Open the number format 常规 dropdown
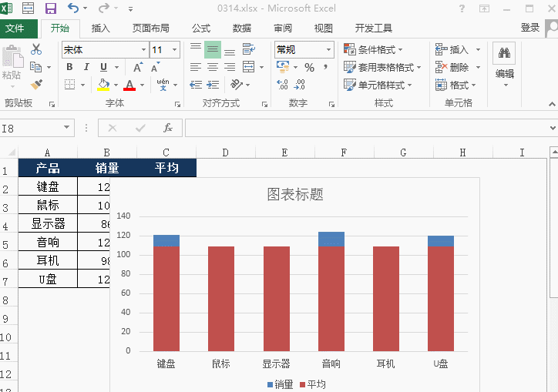Screen dimensions: 558x392 [x=329, y=50]
